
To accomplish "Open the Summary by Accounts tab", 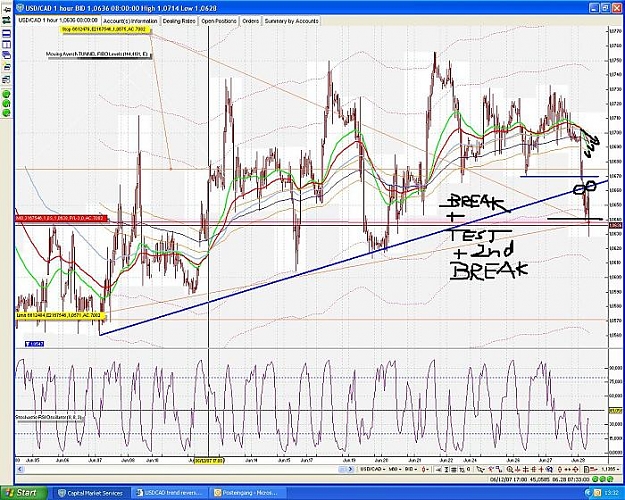I will [291, 21].
